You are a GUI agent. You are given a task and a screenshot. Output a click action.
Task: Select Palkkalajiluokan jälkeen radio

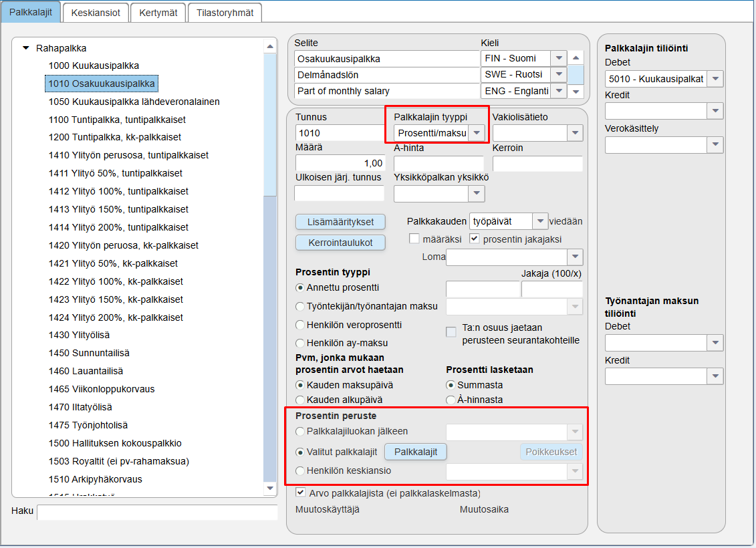point(300,431)
